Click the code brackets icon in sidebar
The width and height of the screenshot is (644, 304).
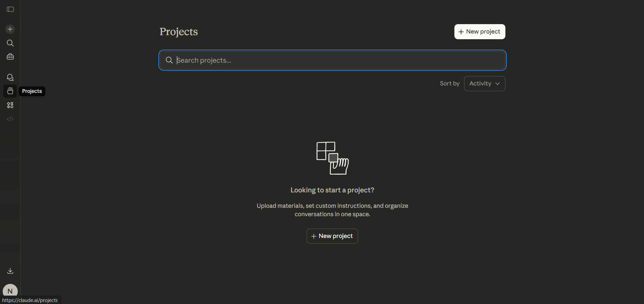coord(10,119)
